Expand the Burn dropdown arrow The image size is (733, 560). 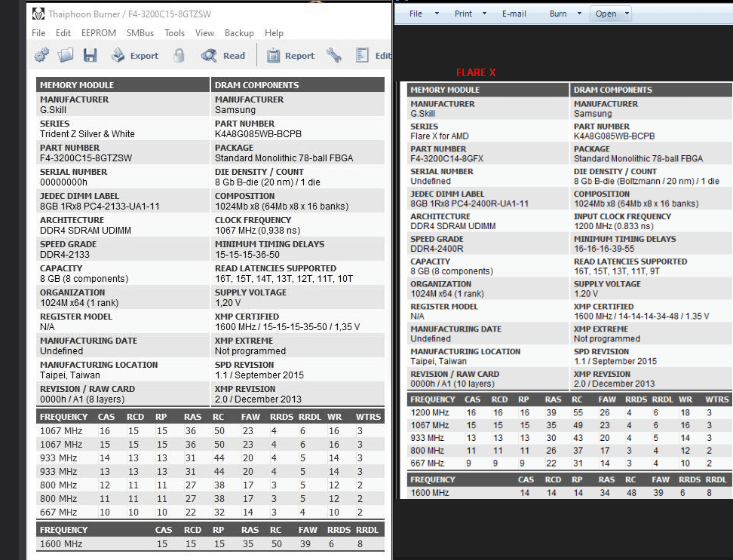(x=579, y=14)
